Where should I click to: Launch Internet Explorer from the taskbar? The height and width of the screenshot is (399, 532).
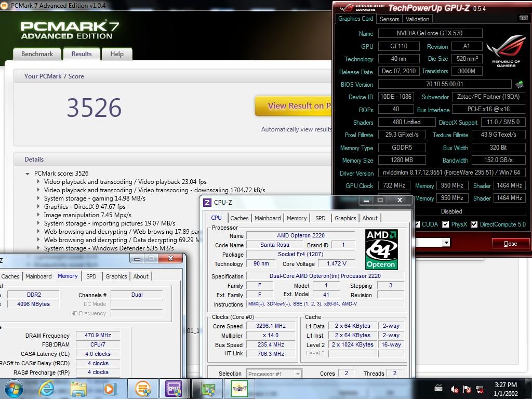[x=46, y=389]
